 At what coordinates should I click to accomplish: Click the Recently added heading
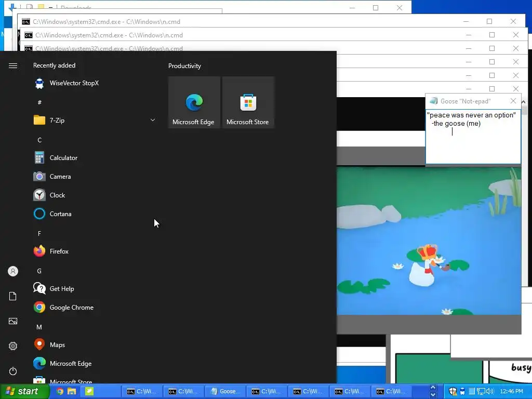pos(54,65)
